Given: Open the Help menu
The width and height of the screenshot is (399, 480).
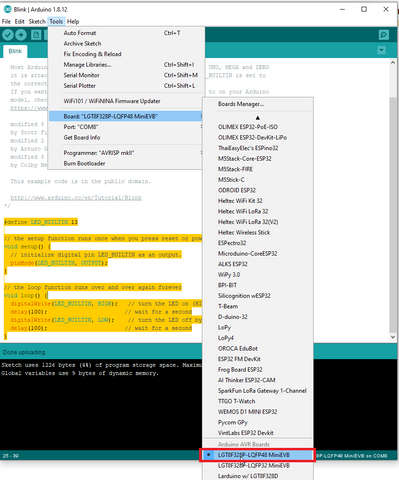Looking at the screenshot, I should [73, 22].
